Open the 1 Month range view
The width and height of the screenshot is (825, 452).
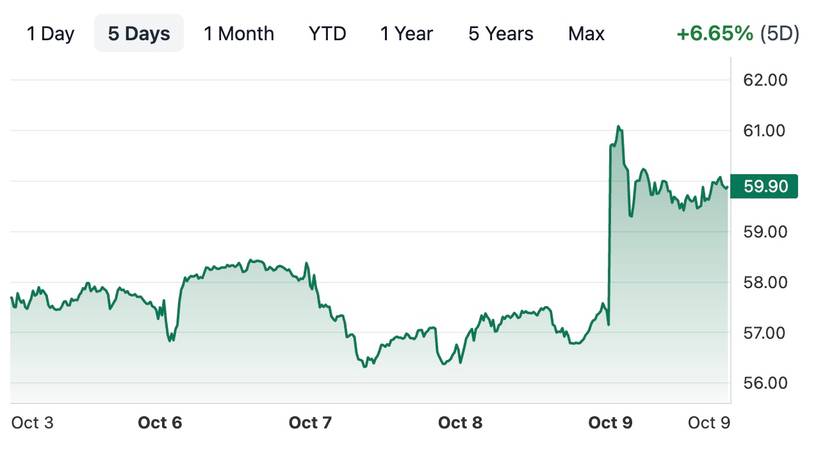(x=238, y=33)
